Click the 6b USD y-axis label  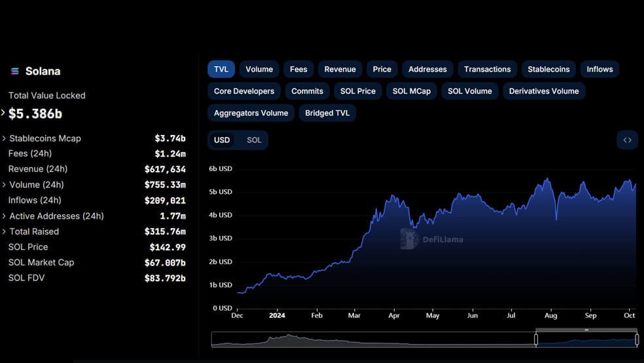pos(221,169)
